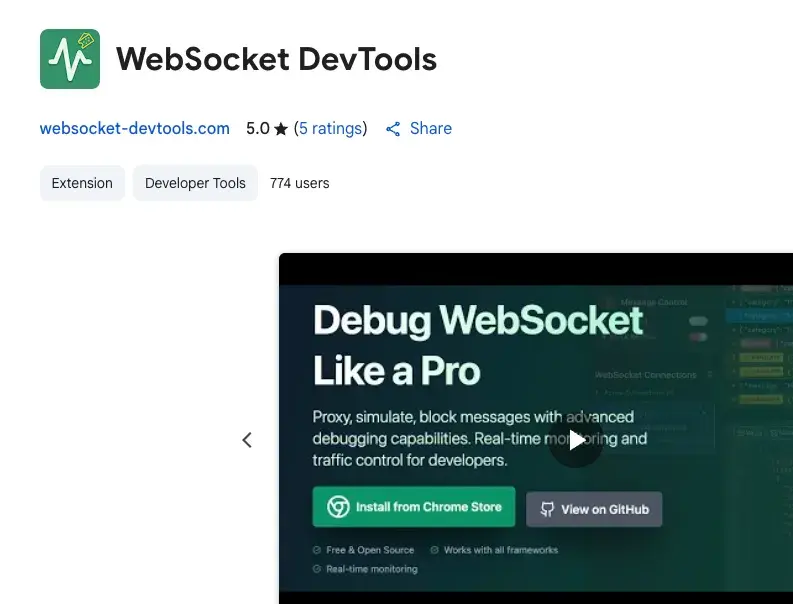This screenshot has height=604, width=793.
Task: Go to the previous slide with the left chevron
Action: [x=247, y=440]
